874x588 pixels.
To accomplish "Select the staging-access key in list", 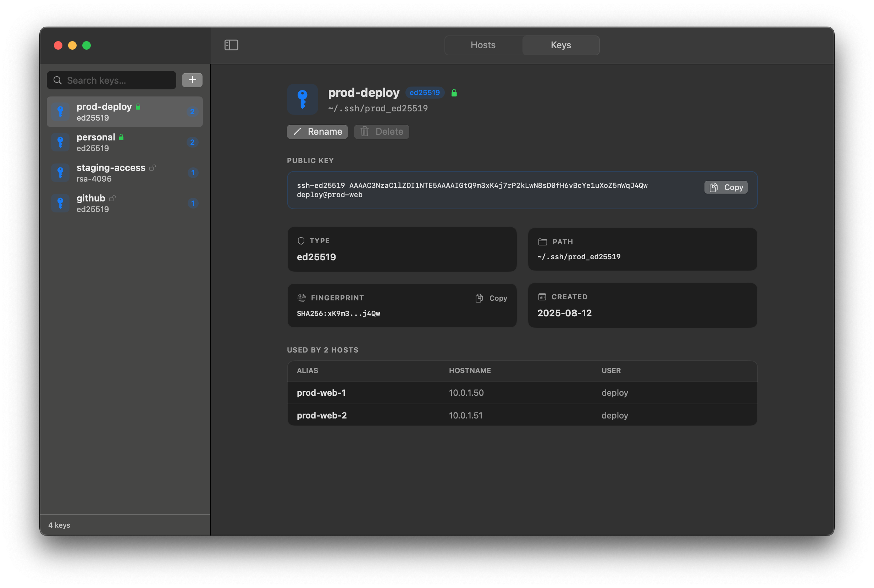I will tap(125, 173).
